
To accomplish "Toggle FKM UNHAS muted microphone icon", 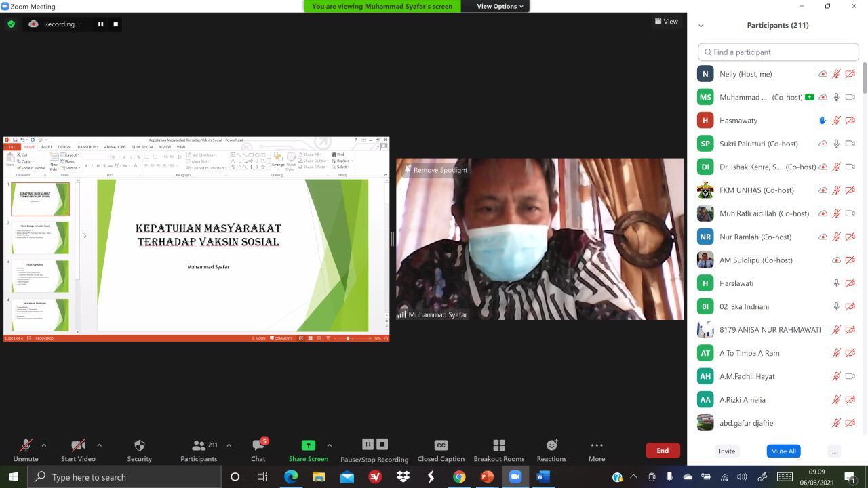I will (836, 190).
